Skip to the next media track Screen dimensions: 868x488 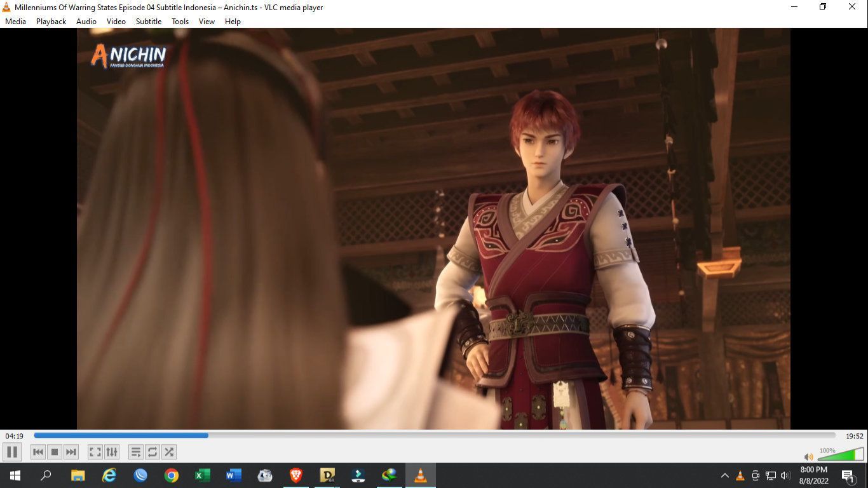[x=71, y=452]
